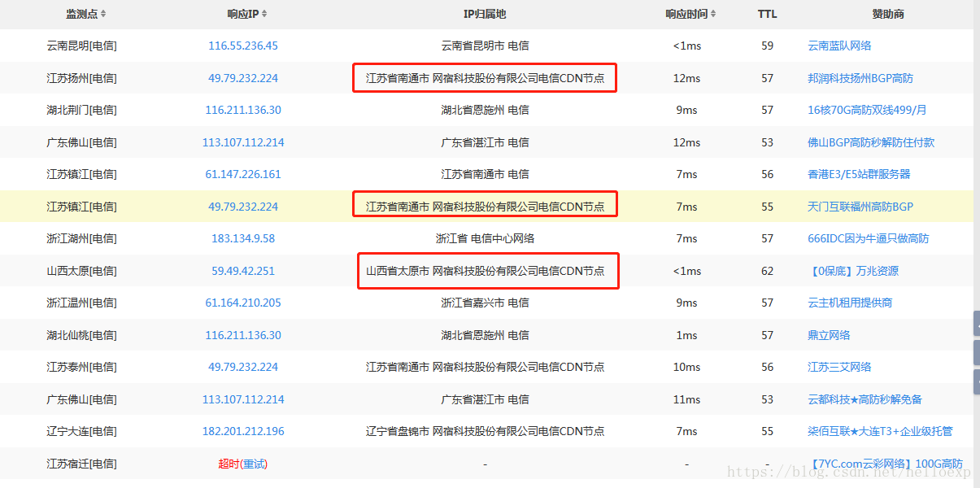Viewport: 980px width, 488px height.
Task: Open IP link 116.55.236.45
Action: (x=243, y=46)
